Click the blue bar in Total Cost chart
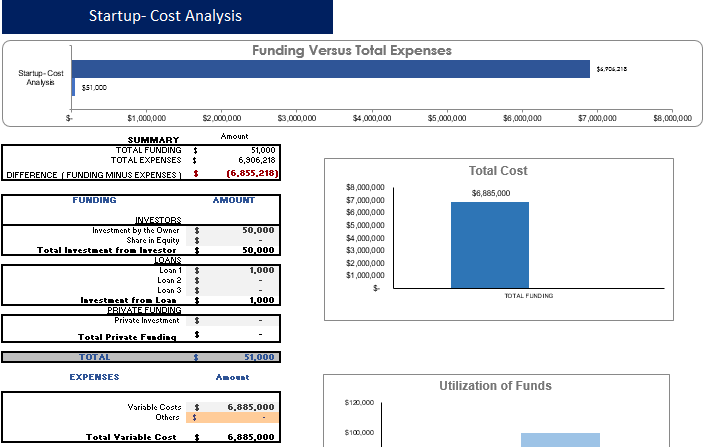 [489, 245]
